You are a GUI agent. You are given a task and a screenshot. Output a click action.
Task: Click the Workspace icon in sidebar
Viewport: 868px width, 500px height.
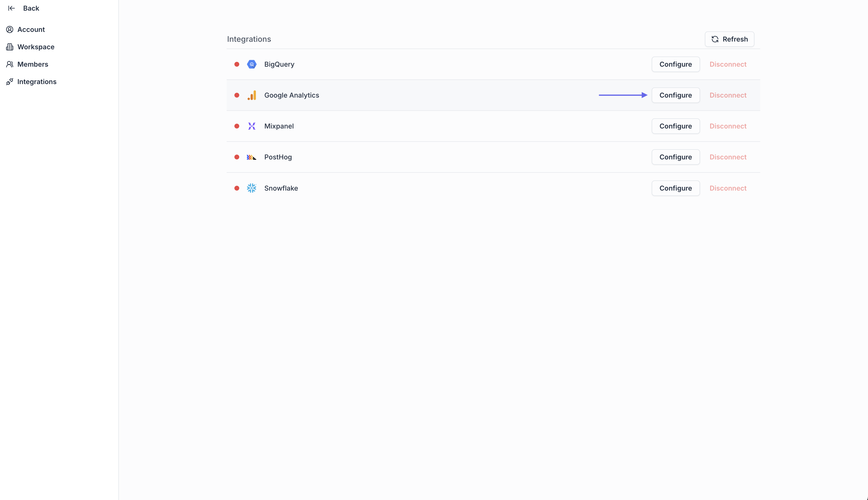tap(10, 47)
